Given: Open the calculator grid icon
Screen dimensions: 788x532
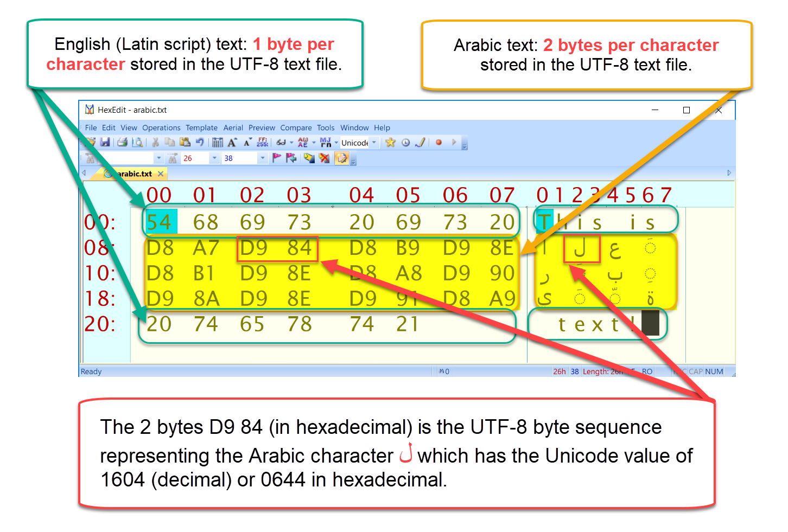Looking at the screenshot, I should 217,142.
